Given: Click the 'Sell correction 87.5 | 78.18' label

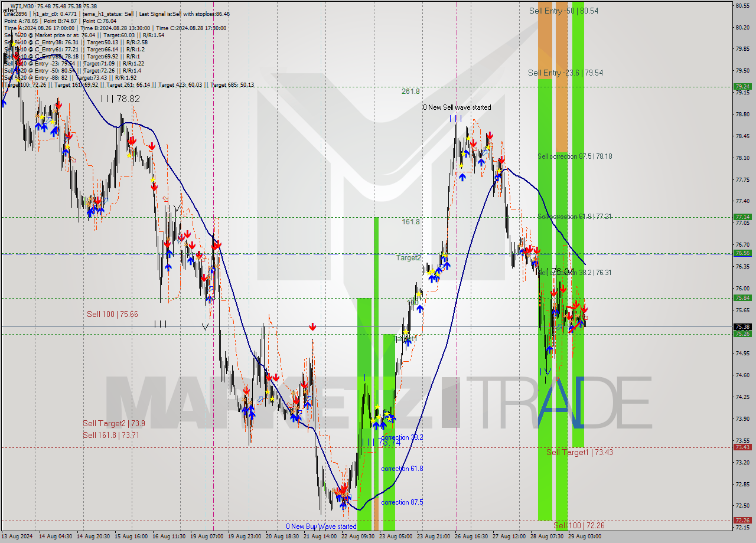Looking at the screenshot, I should (575, 156).
